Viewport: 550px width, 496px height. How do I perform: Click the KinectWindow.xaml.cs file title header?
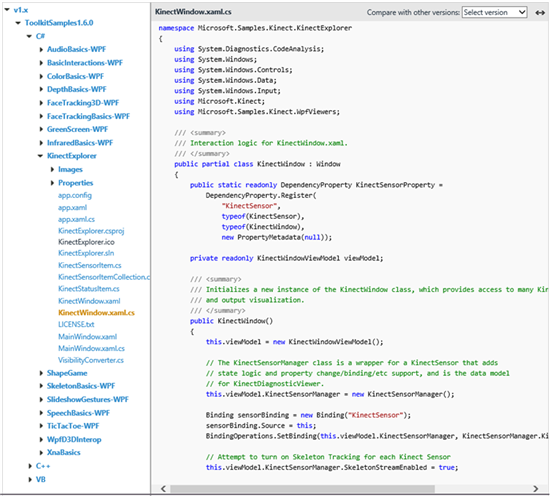coord(193,12)
